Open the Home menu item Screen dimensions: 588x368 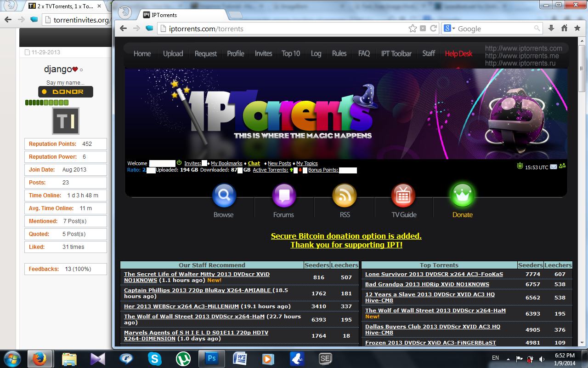tap(142, 53)
